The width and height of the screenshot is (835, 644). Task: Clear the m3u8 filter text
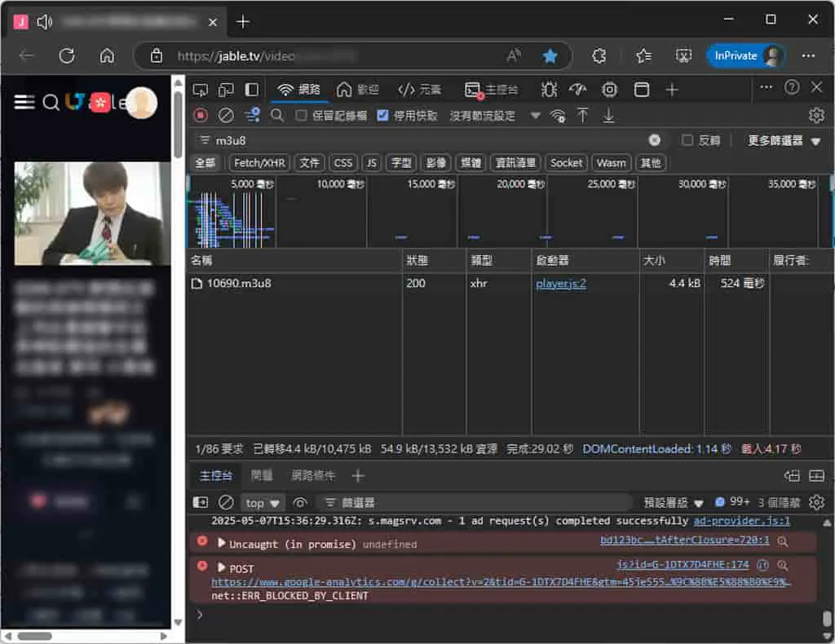pos(655,140)
